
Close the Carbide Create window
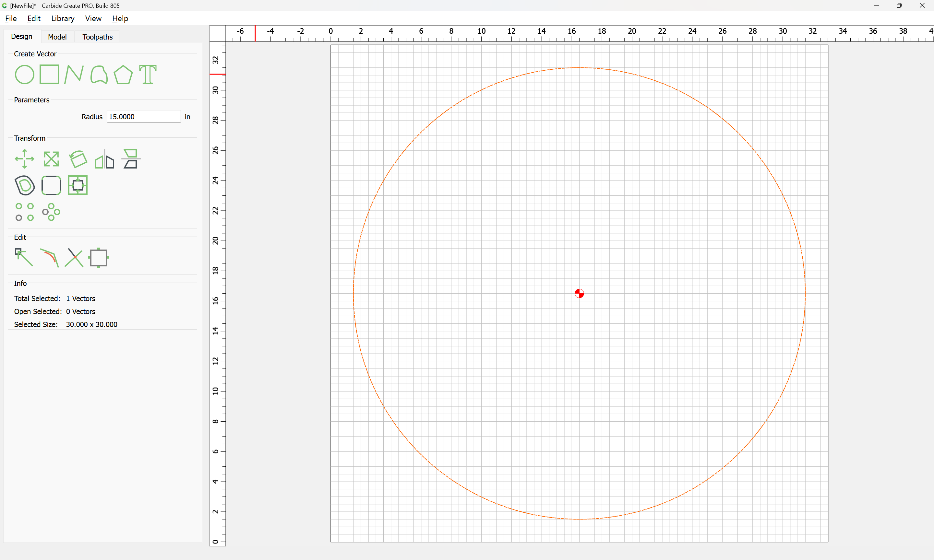[x=922, y=6]
